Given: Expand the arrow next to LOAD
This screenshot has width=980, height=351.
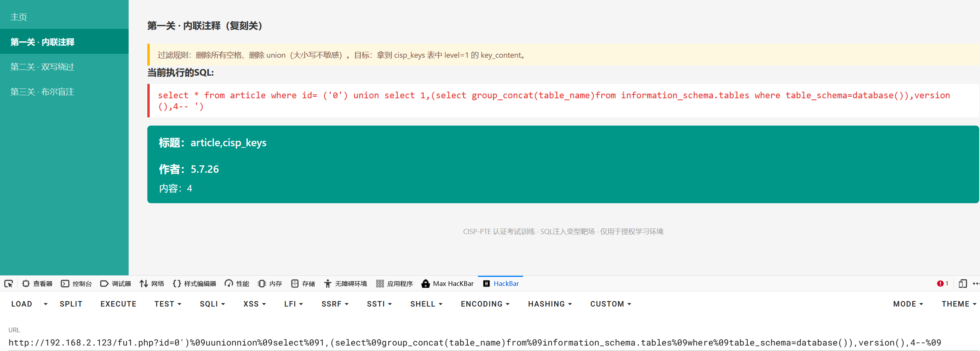Looking at the screenshot, I should [x=46, y=304].
